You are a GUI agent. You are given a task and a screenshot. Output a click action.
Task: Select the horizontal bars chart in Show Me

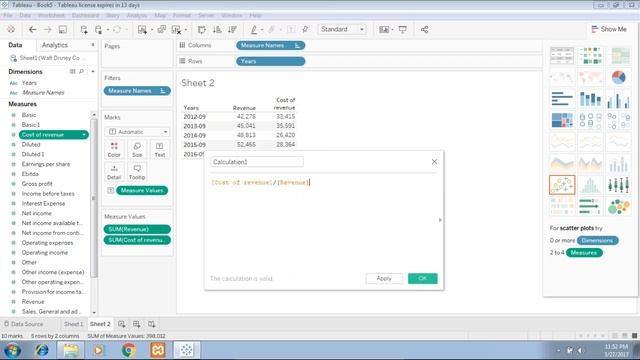click(x=562, y=99)
